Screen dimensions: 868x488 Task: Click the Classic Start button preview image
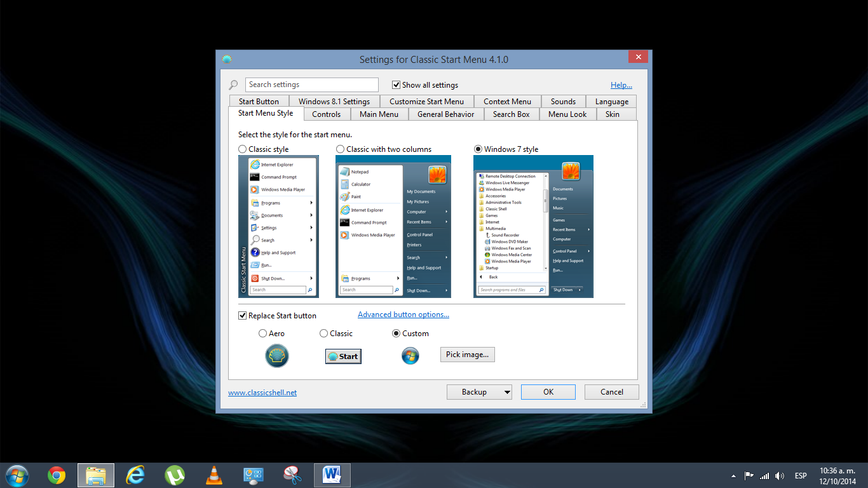[343, 356]
